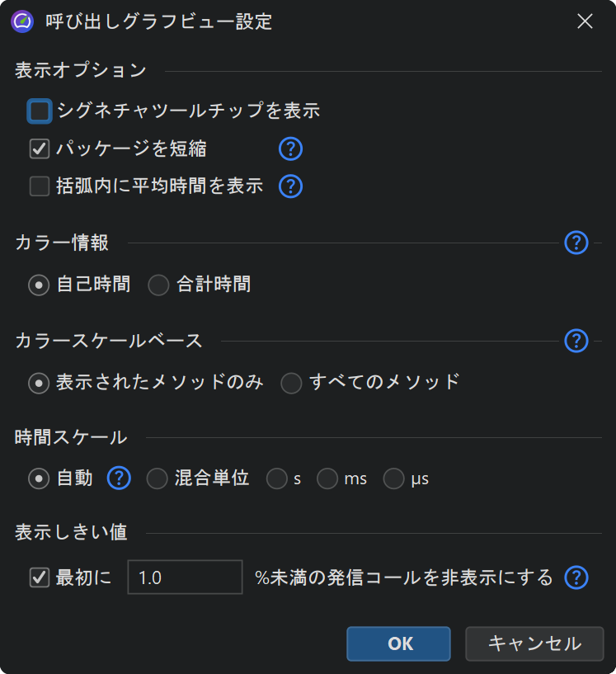Click help icon for 表示しきい値 setting
This screenshot has height=674, width=616.
(576, 577)
